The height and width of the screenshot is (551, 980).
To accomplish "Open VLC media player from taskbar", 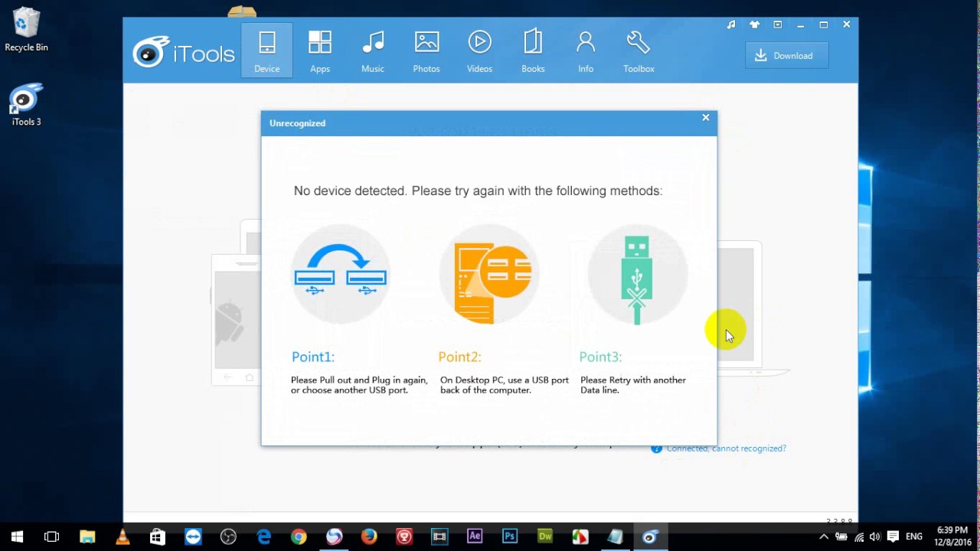I will tap(122, 536).
